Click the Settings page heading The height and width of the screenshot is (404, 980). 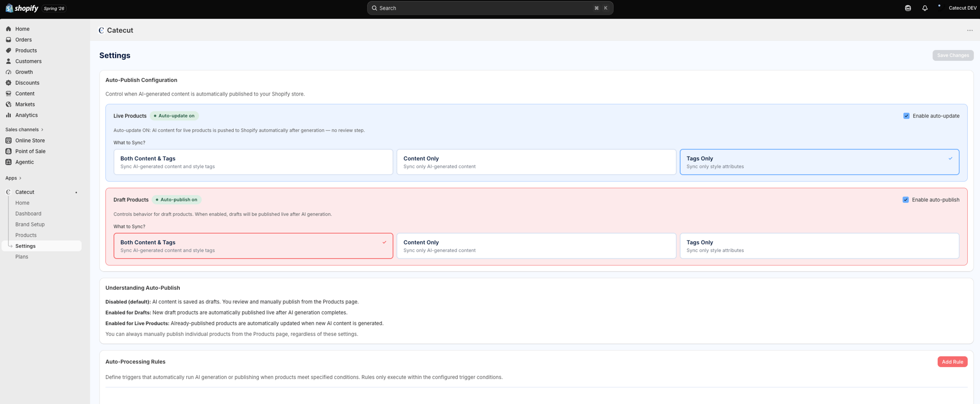[115, 55]
